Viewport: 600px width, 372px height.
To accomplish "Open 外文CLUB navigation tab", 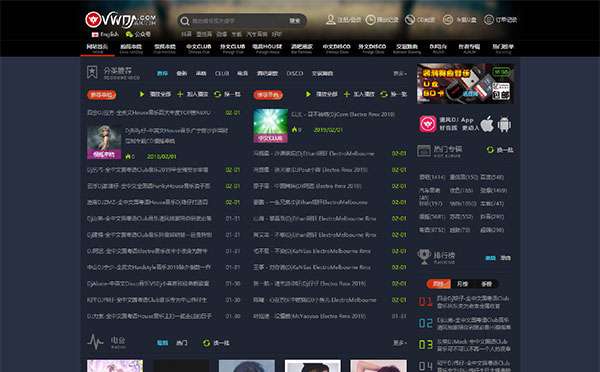I will click(232, 49).
